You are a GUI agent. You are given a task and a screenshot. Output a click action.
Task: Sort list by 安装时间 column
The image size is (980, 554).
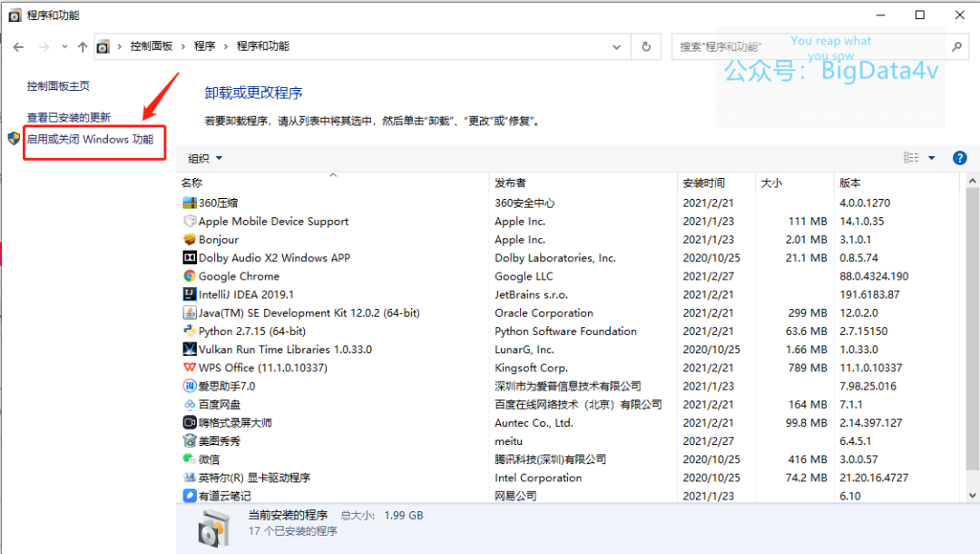716,183
